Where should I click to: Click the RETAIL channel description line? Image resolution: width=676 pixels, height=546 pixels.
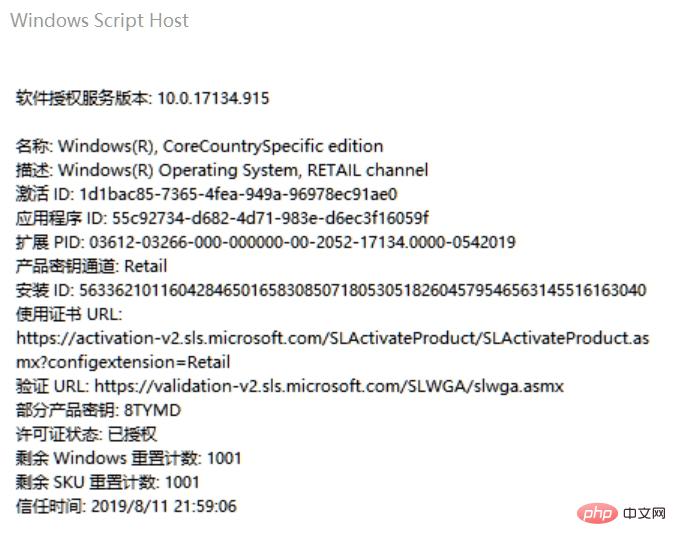(x=222, y=170)
